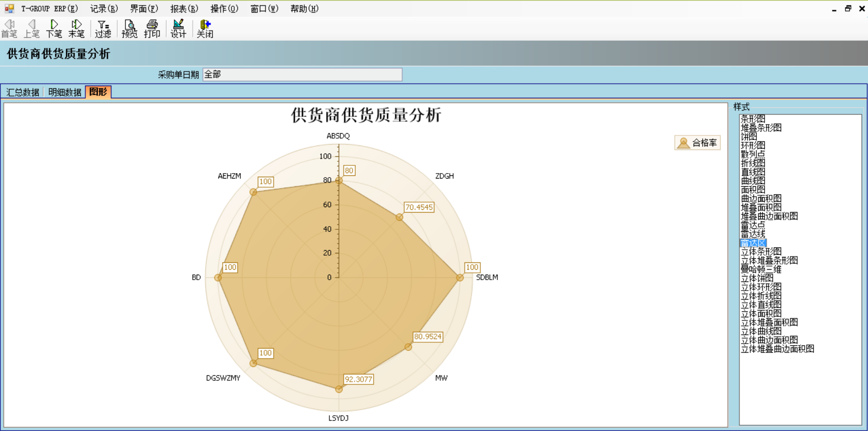Click the print (打印) icon
868x431 pixels.
[x=152, y=29]
